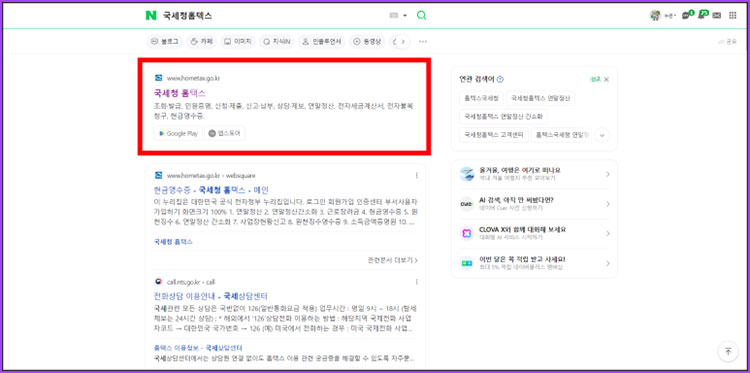Open the AI 검색, 아직 안 써봤다면? promo
This screenshot has height=373, width=750.
pyautogui.click(x=534, y=204)
